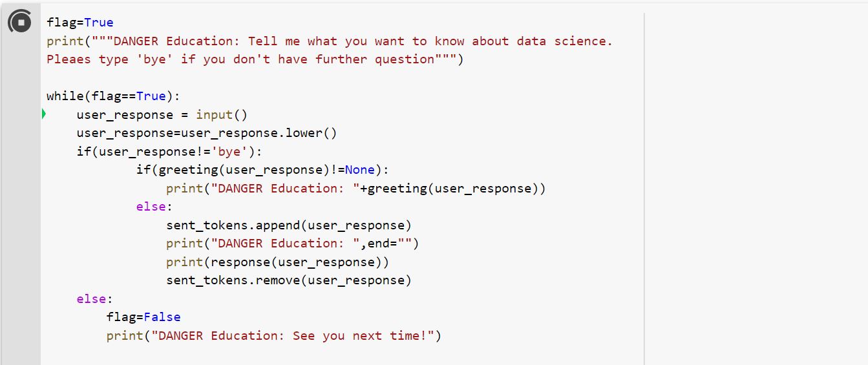The image size is (868, 365).
Task: Click the outer else: before flag=False
Action: point(94,299)
